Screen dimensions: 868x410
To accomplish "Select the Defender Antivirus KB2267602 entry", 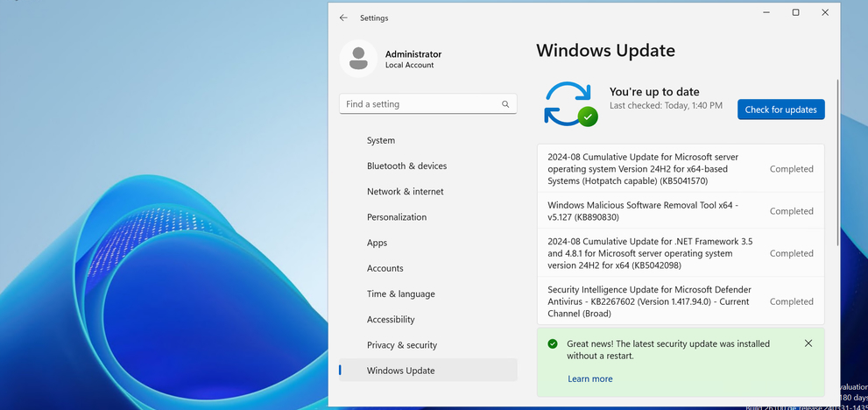I will point(681,300).
